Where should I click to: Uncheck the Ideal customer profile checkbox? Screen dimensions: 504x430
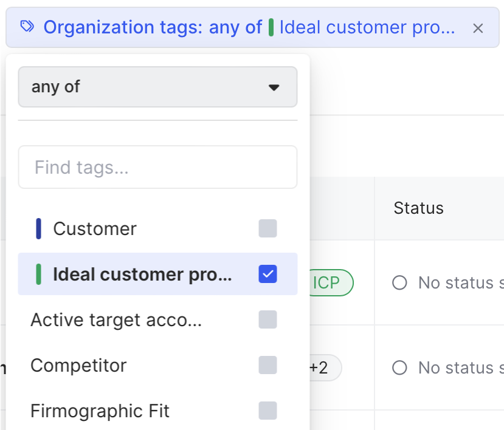tap(268, 274)
